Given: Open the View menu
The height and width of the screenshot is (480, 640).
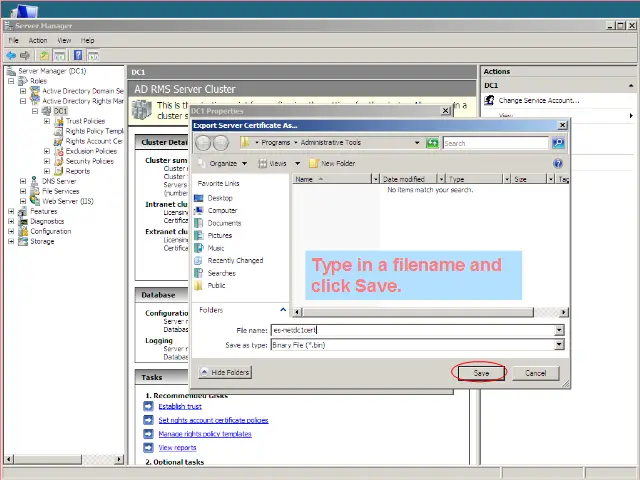Looking at the screenshot, I should tap(64, 40).
